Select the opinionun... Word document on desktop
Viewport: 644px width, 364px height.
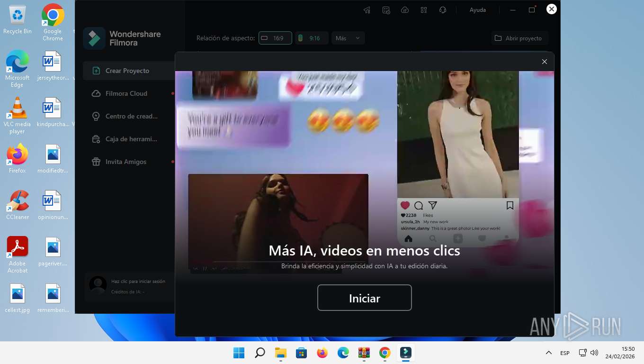pyautogui.click(x=53, y=205)
